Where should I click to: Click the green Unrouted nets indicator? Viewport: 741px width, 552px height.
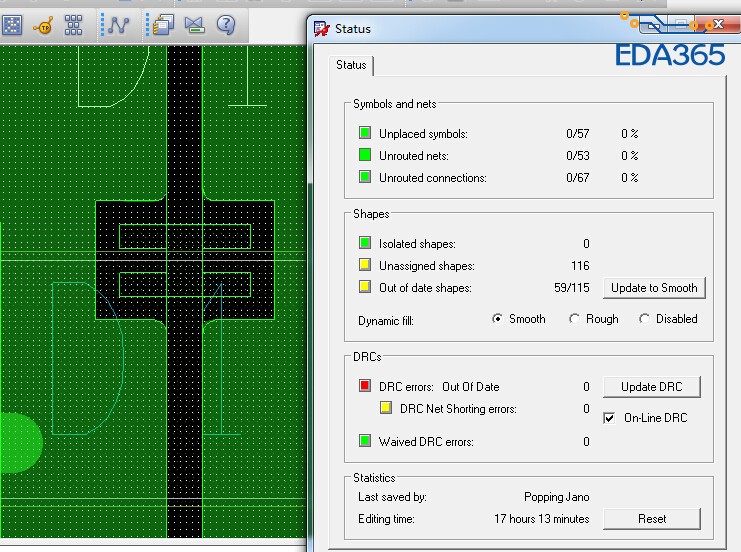[365, 156]
